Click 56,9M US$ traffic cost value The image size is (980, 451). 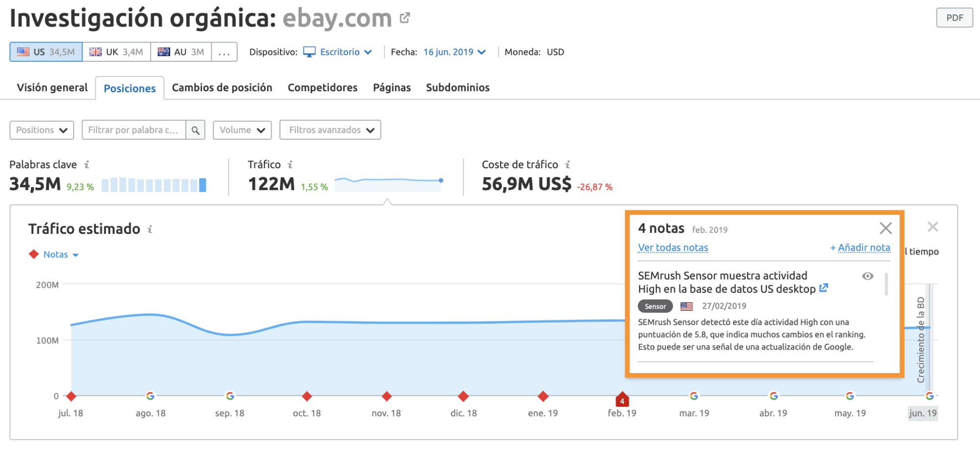click(527, 184)
